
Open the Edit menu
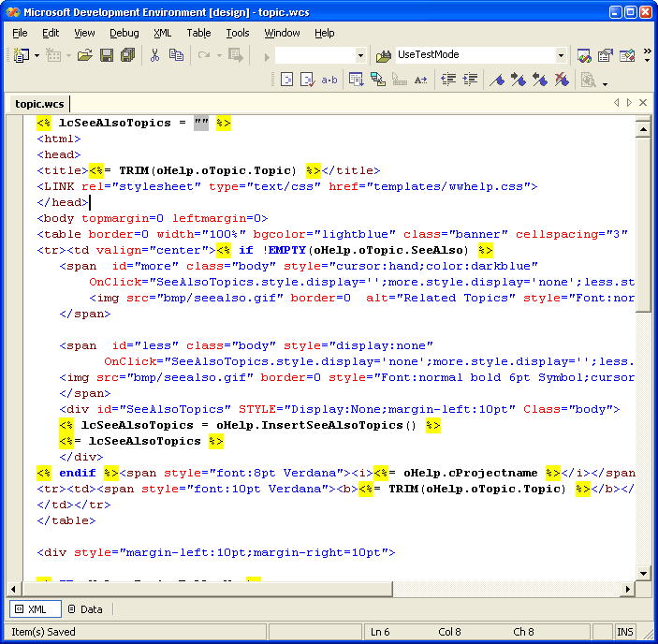pyautogui.click(x=51, y=33)
